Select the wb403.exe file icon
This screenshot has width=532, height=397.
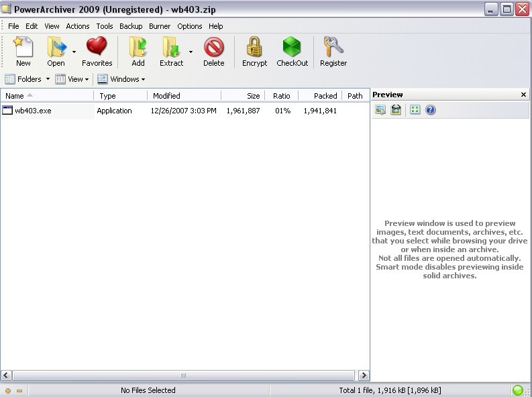(x=7, y=110)
